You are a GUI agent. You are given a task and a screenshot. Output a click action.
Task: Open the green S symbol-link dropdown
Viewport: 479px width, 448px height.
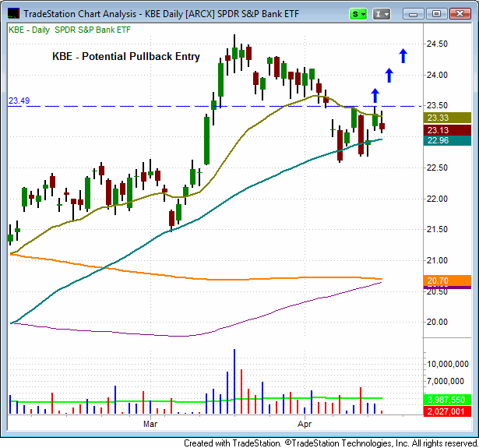tap(358, 14)
